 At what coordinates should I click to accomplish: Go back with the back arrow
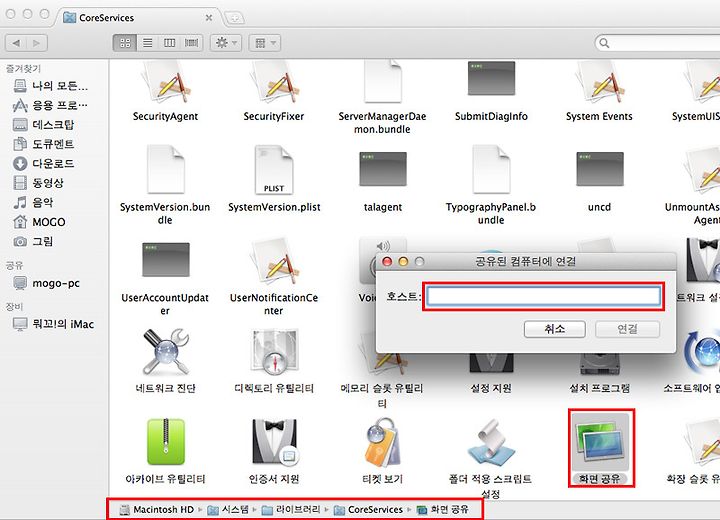pyautogui.click(x=16, y=43)
